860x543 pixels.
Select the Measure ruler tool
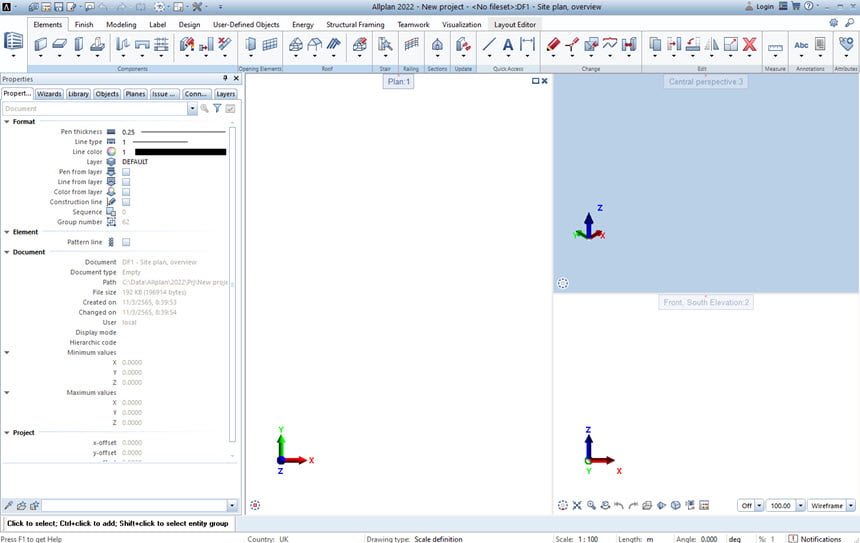[x=775, y=48]
